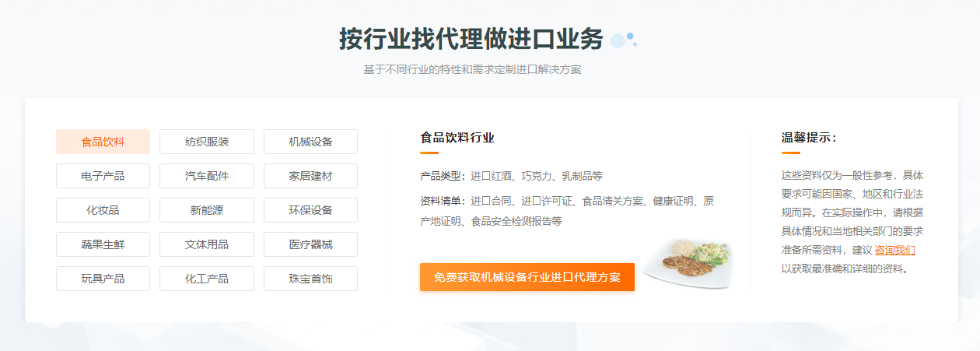The width and height of the screenshot is (980, 351).
Task: Select the 汽车配件 category
Action: (207, 176)
